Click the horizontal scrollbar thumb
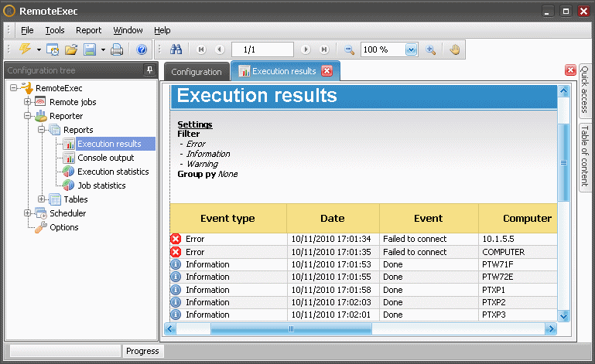This screenshot has width=595, height=364. [x=291, y=328]
